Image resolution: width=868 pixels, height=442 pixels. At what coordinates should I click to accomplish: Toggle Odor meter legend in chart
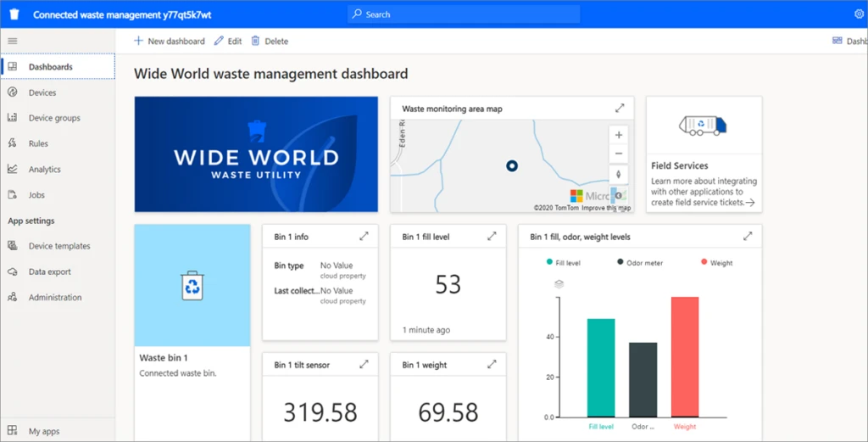640,262
